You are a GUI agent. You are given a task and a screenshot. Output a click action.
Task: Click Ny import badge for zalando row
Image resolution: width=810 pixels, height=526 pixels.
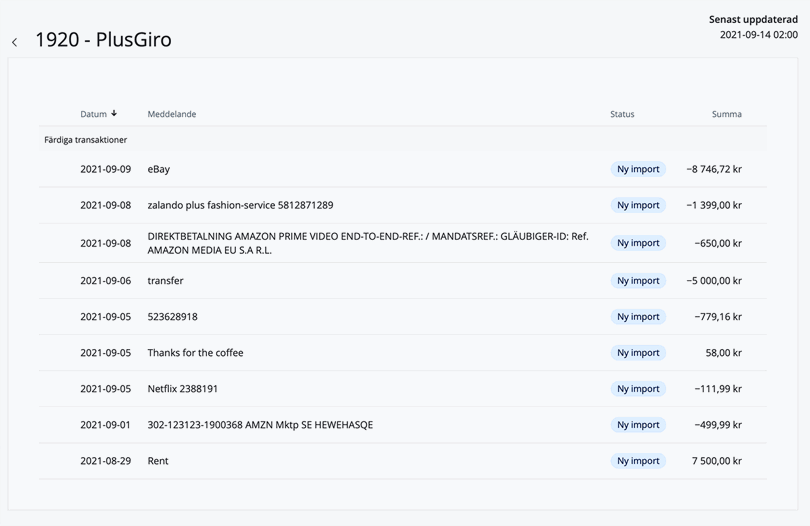tap(638, 205)
